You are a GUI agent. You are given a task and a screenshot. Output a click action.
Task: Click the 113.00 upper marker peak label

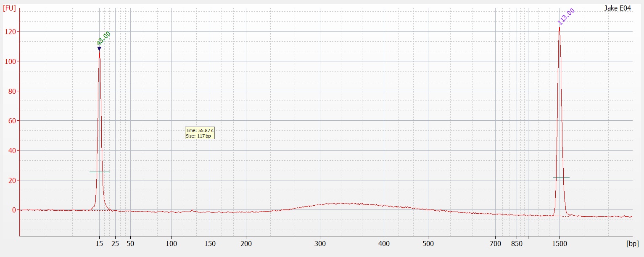tap(566, 17)
